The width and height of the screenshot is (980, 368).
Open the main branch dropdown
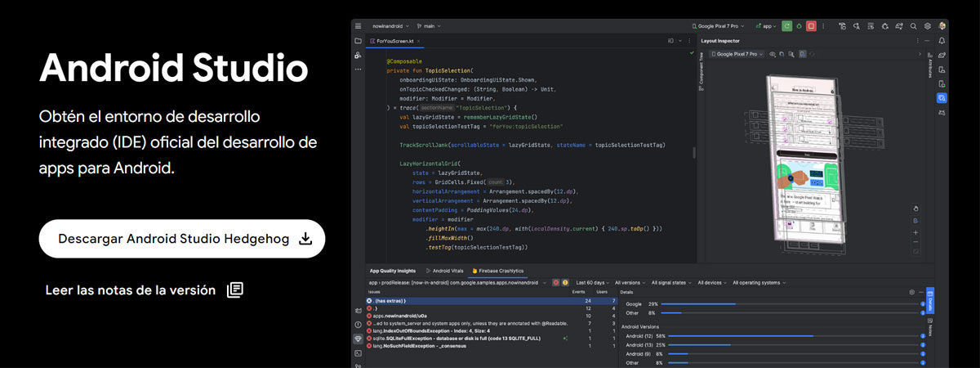coord(430,26)
